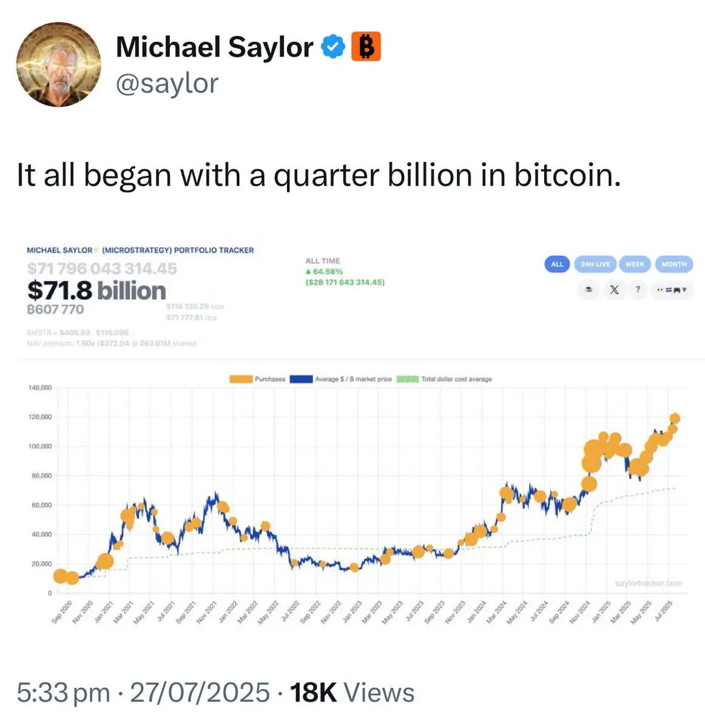Open the question mark help icon

tap(638, 290)
